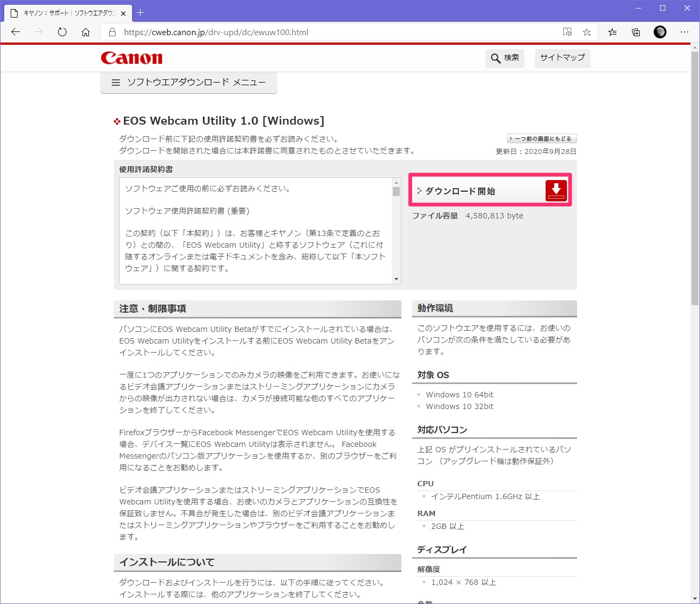The height and width of the screenshot is (604, 700).
Task: Open the Favorites list icon
Action: (x=613, y=32)
